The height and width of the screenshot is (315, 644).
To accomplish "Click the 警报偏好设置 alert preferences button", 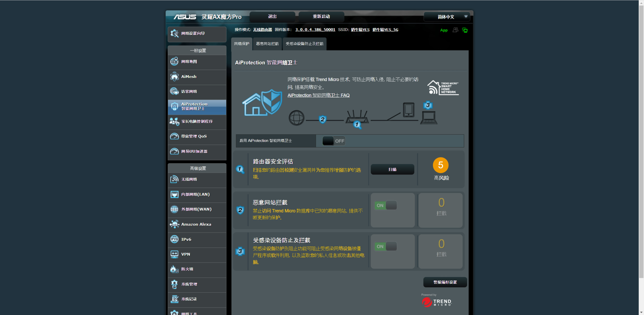I will (x=445, y=282).
